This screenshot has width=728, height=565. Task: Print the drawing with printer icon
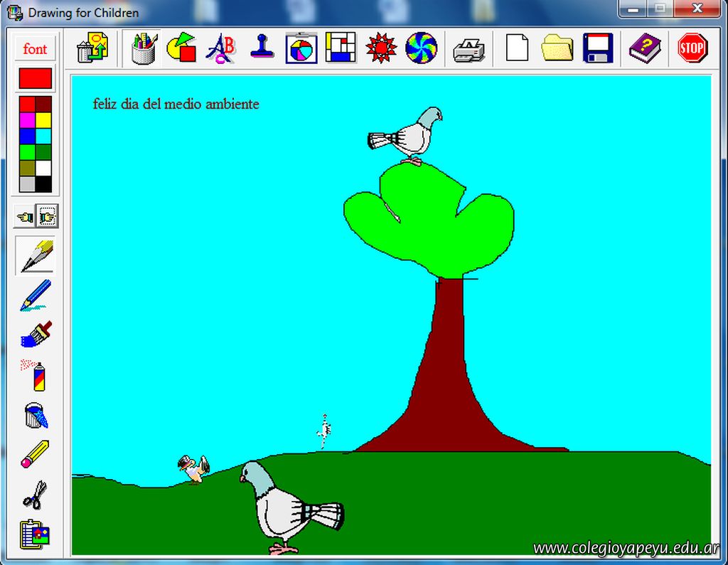(x=469, y=49)
